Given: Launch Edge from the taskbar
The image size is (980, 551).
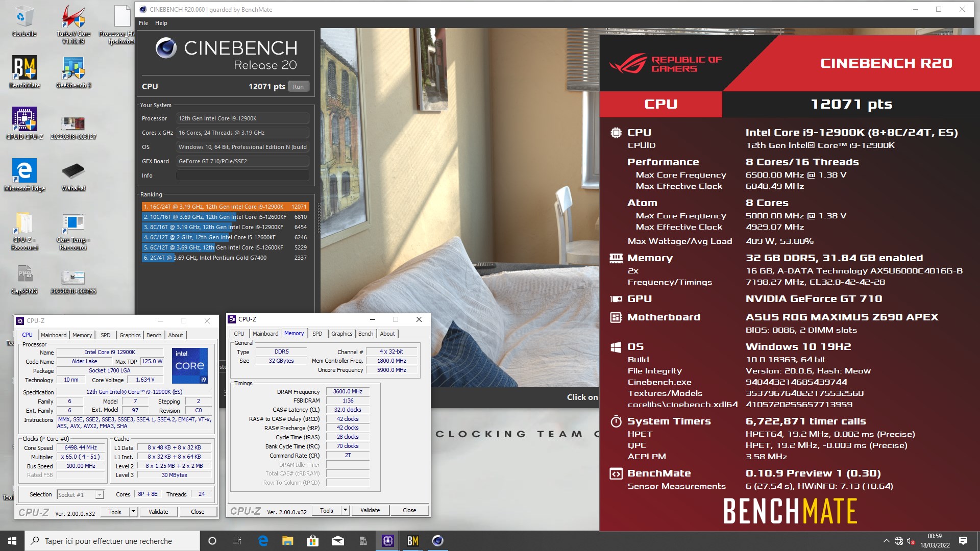Looking at the screenshot, I should (263, 541).
